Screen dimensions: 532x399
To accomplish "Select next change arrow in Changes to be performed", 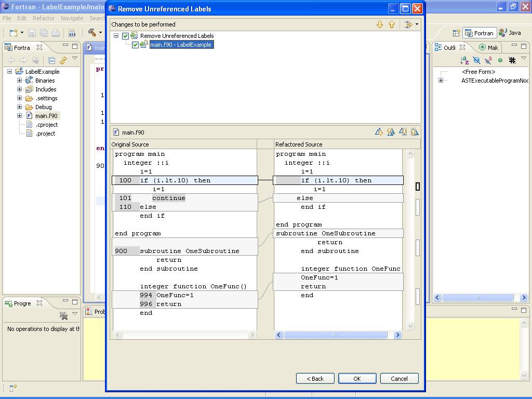I will tap(380, 24).
